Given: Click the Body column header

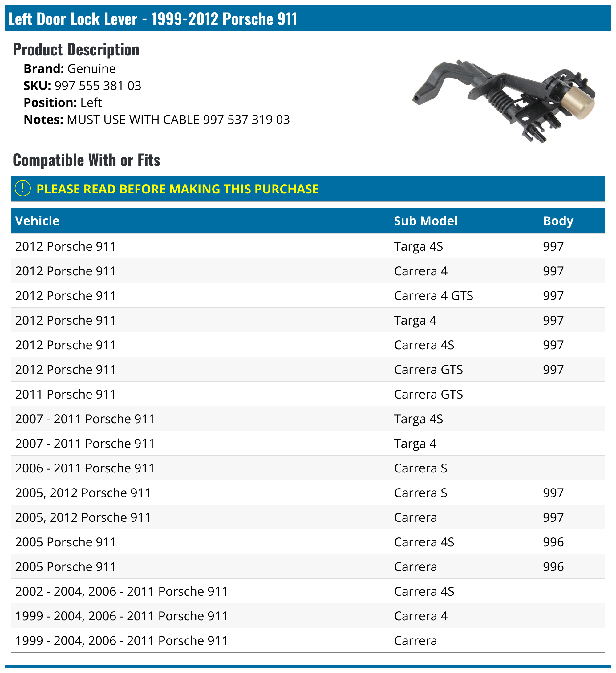Looking at the screenshot, I should (x=558, y=221).
